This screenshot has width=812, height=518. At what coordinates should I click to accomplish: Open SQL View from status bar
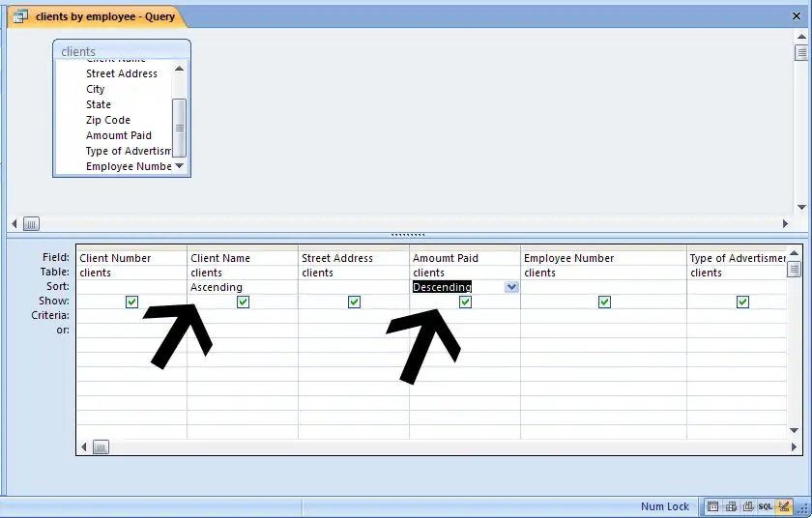click(765, 506)
